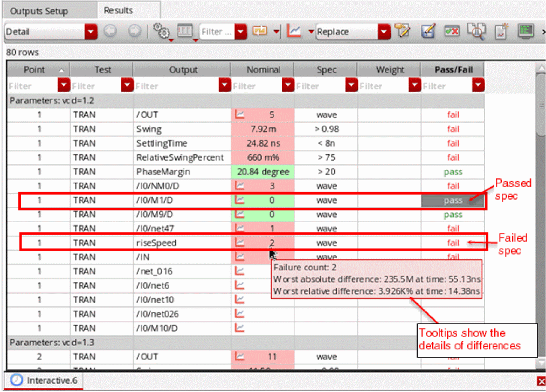
Task: Click the plot icon in /I0/net026 row
Action: point(239,313)
